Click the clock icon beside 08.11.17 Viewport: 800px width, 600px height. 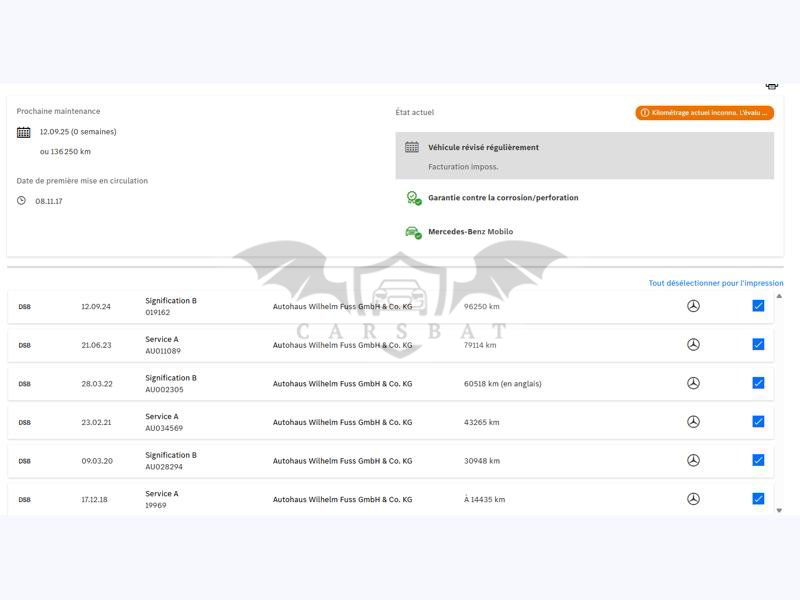click(x=22, y=201)
